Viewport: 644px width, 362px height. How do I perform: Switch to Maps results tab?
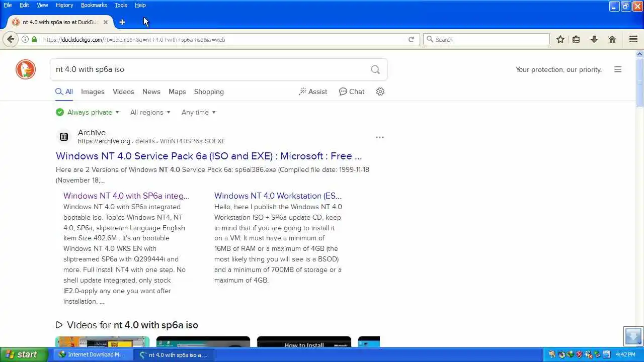click(x=177, y=92)
